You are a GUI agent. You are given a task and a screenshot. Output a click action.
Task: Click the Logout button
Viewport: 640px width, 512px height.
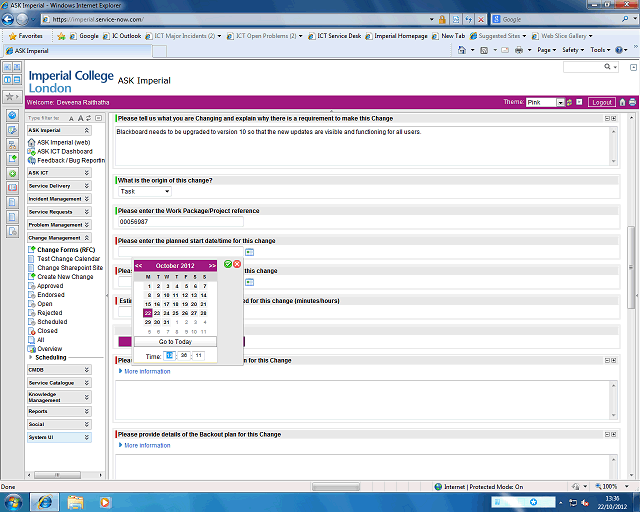point(601,102)
